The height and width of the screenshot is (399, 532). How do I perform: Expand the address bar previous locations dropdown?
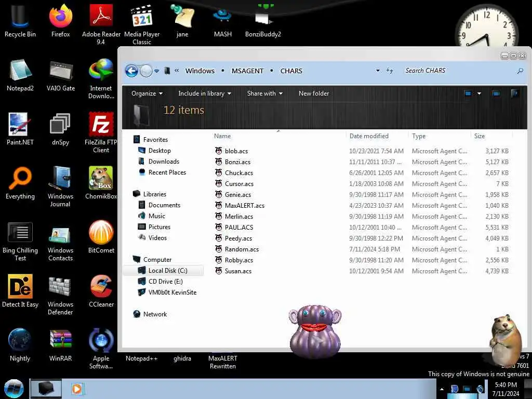tap(378, 71)
